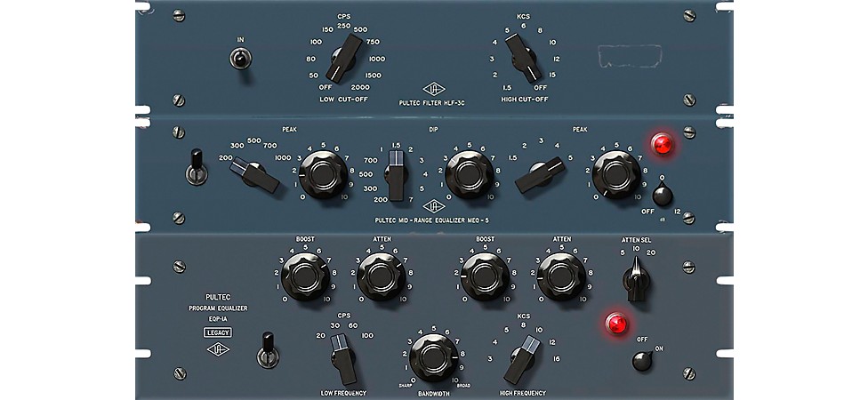Click the 3 KCS mark on High Frequency

click(x=489, y=359)
